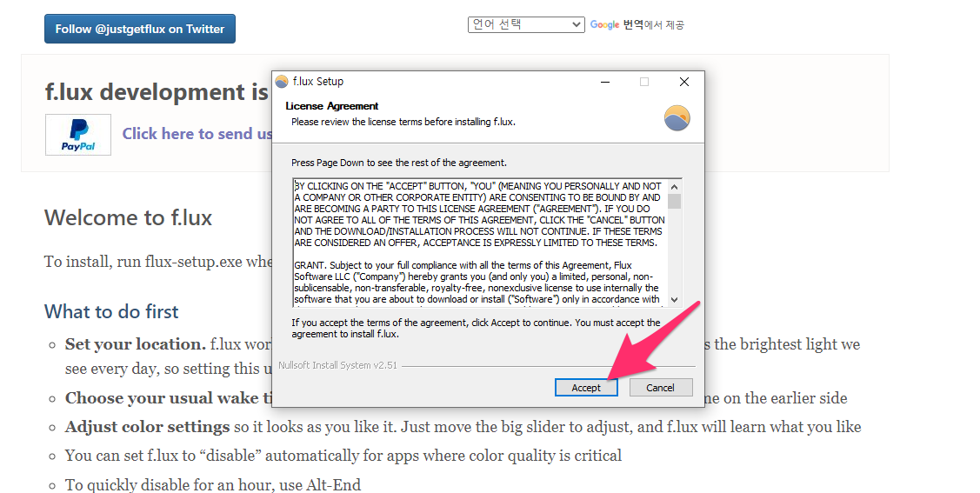Click 'To quickly disable for an hour' line
980x493 pixels.
point(213,485)
